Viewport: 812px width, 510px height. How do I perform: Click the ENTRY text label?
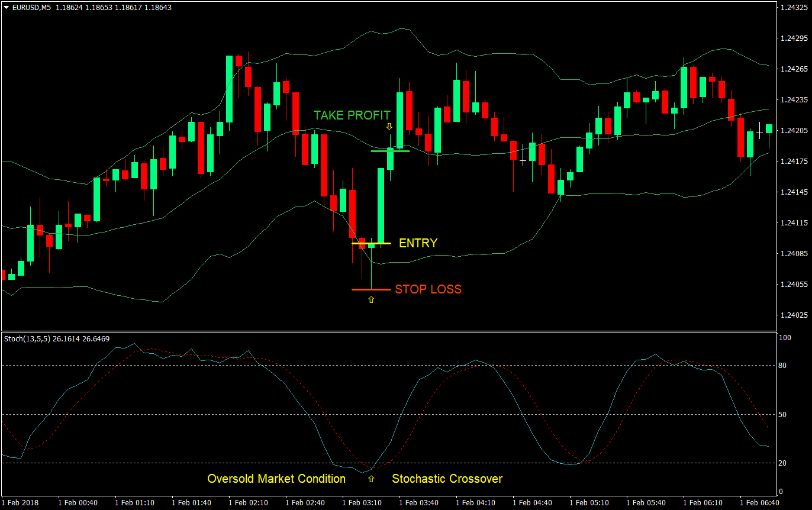[418, 243]
